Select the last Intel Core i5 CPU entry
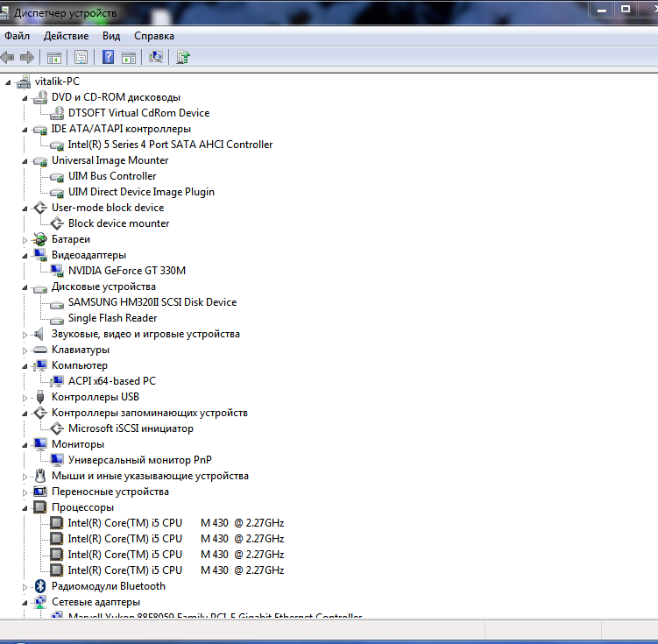The height and width of the screenshot is (644, 658). click(x=176, y=570)
